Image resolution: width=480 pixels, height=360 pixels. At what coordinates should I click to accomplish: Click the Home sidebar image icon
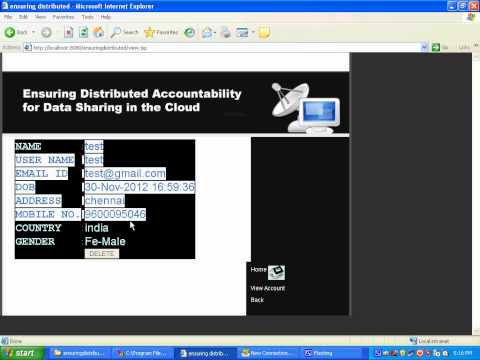276,272
